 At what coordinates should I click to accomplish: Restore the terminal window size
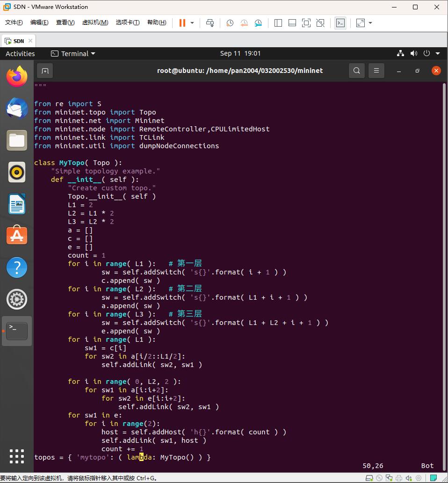[x=418, y=71]
